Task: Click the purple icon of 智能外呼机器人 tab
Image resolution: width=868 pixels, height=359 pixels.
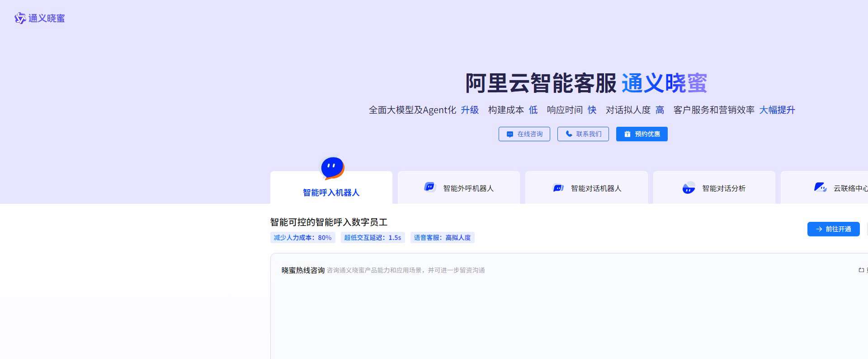Action: (x=429, y=187)
